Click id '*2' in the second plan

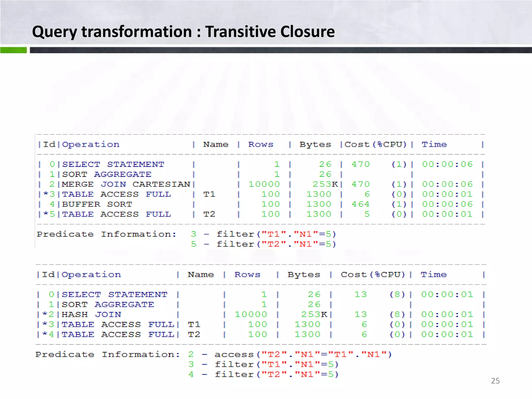48,314
